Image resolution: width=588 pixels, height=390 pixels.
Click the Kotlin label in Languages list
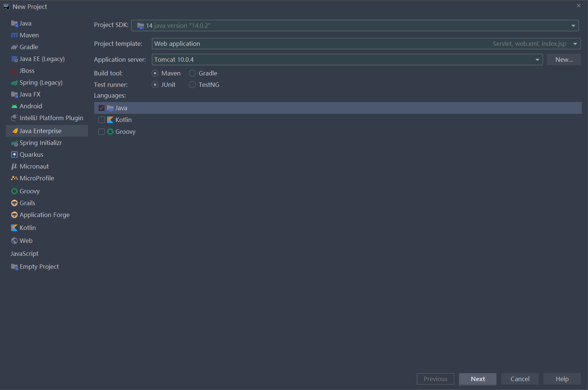coord(124,120)
